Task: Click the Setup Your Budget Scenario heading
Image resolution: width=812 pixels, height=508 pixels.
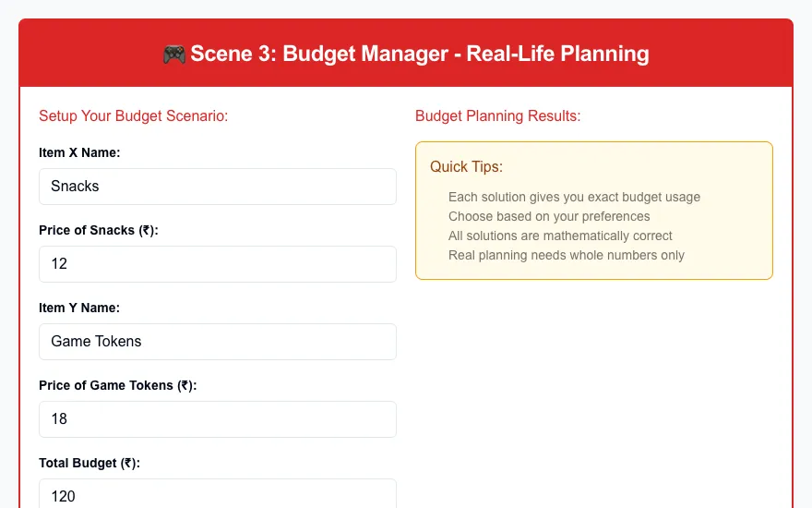Action: pyautogui.click(x=134, y=115)
